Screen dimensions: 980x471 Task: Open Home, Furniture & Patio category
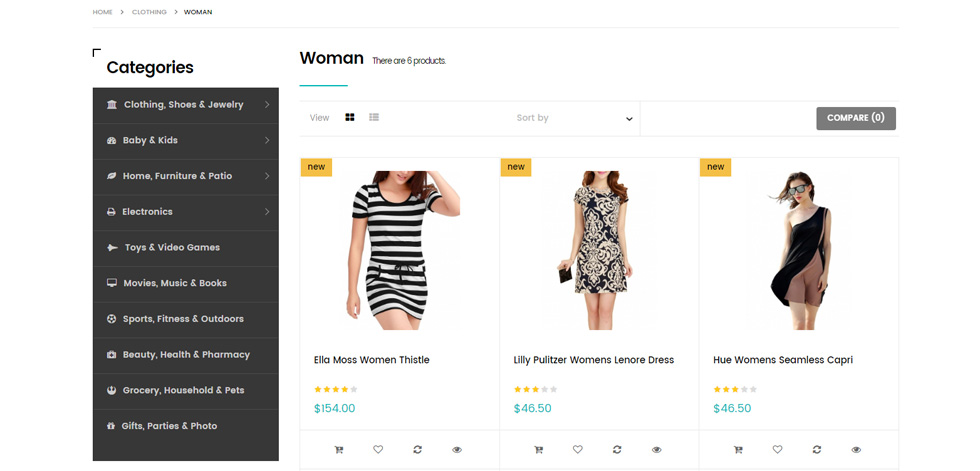coord(178,176)
